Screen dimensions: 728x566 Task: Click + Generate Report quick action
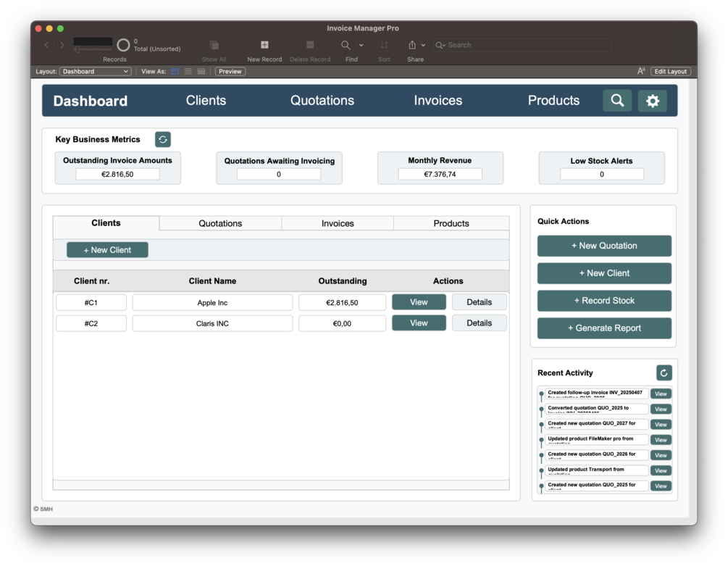[604, 328]
